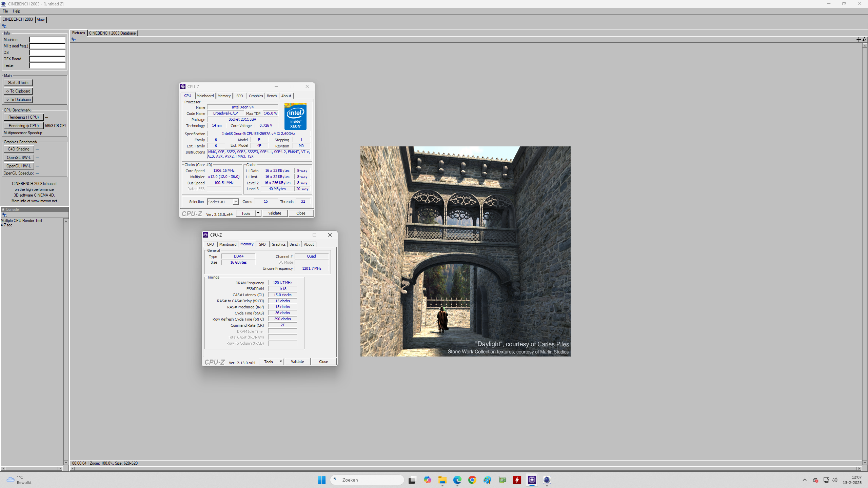868x488 pixels.
Task: Run Rendering (x CPU) benchmark
Action: [24, 126]
